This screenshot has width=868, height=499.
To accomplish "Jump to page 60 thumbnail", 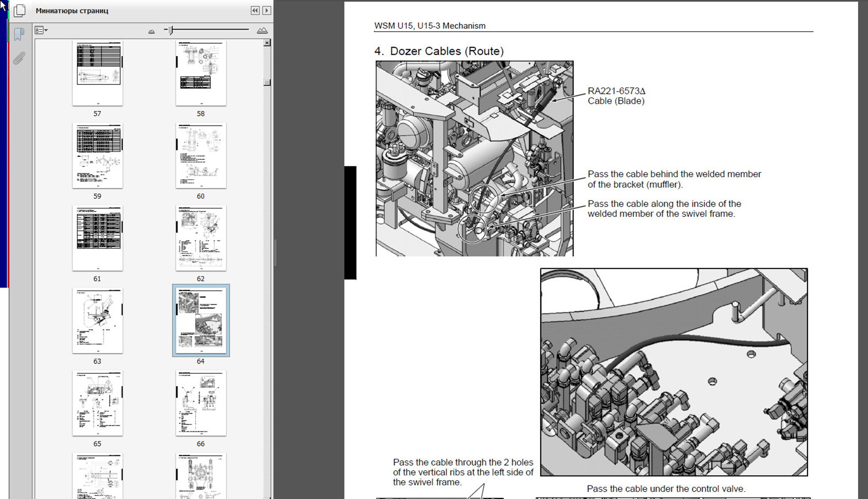I will click(x=201, y=155).
